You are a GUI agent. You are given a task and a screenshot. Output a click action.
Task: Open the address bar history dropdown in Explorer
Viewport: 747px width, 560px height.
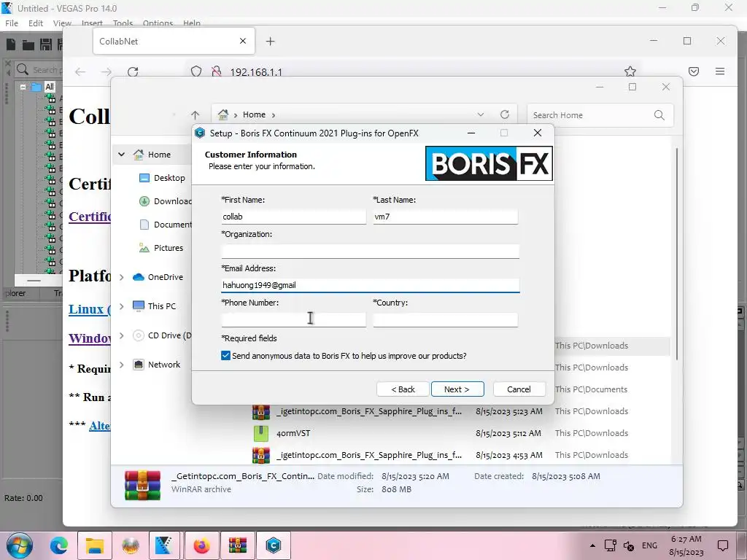(x=481, y=114)
